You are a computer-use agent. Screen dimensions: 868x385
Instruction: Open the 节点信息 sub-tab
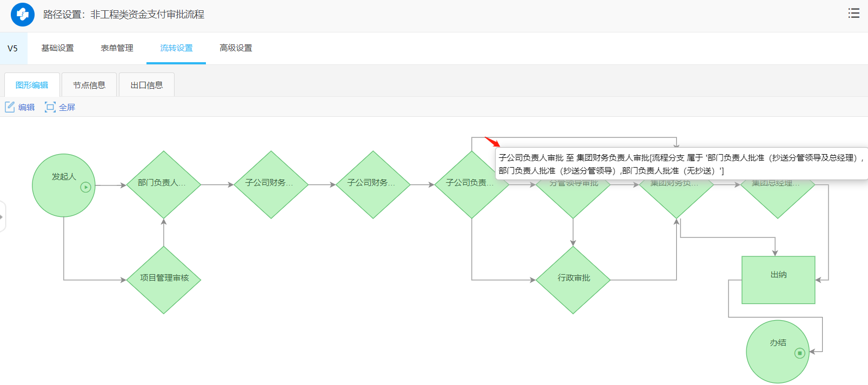pos(89,85)
